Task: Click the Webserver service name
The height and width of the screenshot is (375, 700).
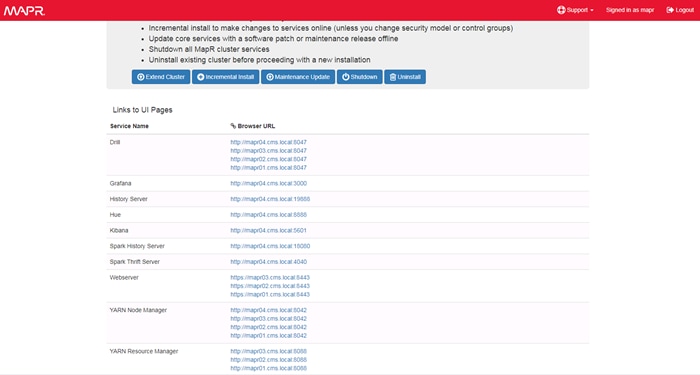Action: pyautogui.click(x=124, y=277)
